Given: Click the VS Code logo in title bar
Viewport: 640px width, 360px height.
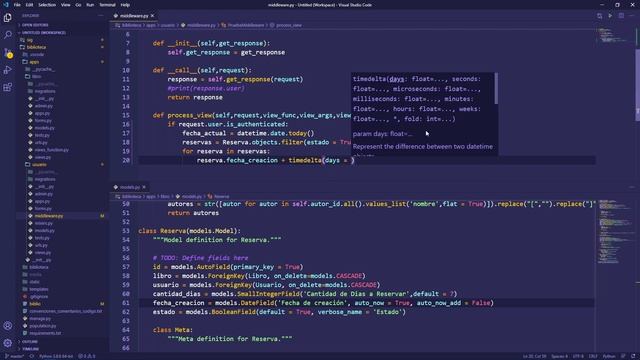Looking at the screenshot, I should point(6,5).
